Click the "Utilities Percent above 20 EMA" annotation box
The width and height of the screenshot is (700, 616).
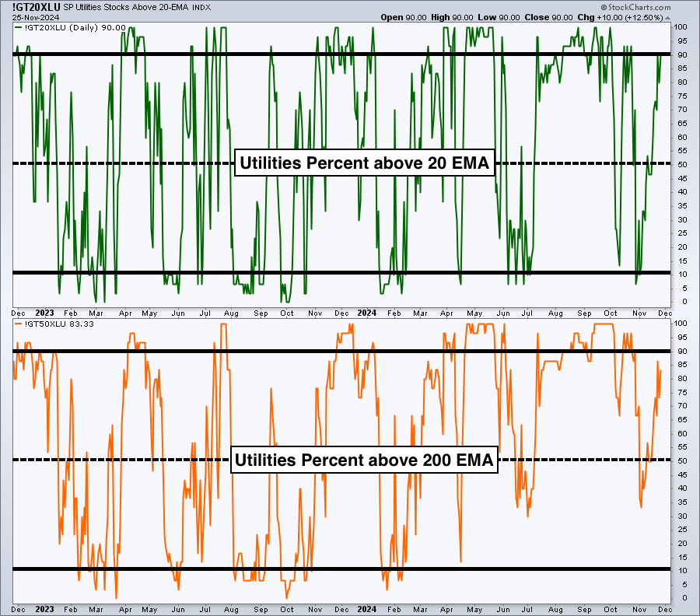365,163
